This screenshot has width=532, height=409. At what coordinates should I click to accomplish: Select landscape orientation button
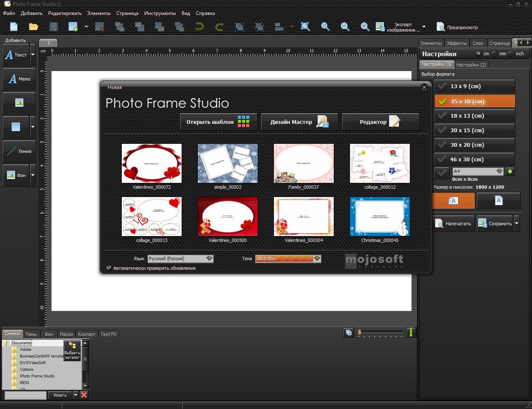pos(453,201)
